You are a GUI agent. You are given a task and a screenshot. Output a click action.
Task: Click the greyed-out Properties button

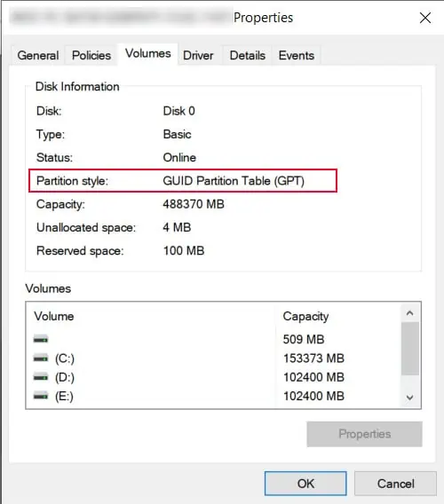(365, 434)
